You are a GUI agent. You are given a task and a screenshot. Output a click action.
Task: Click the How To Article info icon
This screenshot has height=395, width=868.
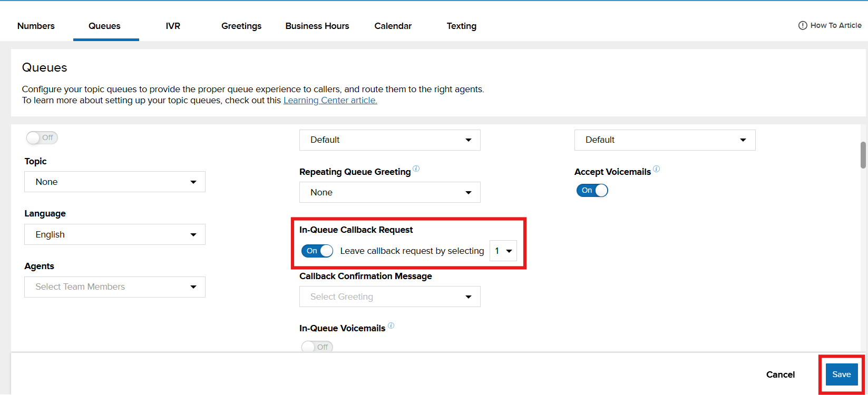(x=803, y=25)
